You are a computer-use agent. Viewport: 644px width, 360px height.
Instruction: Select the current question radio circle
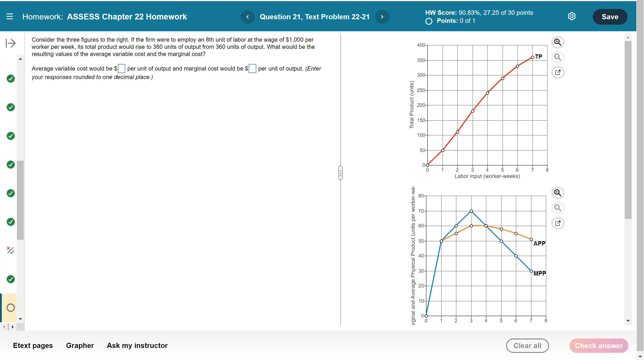point(10,307)
